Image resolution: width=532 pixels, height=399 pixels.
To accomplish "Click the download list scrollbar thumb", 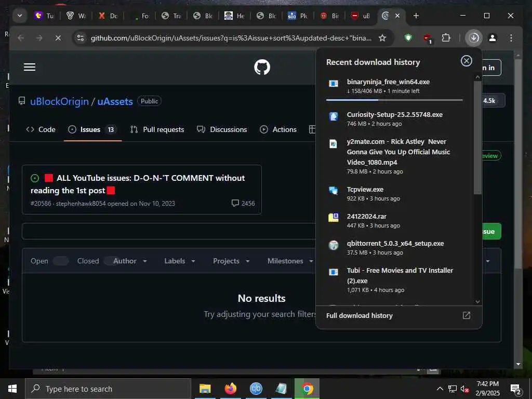I will click(478, 137).
